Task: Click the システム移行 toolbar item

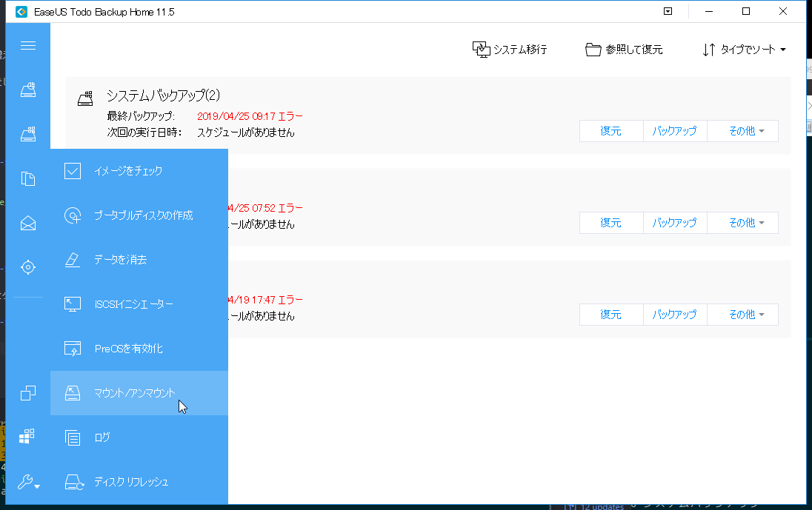Action: pyautogui.click(x=510, y=49)
